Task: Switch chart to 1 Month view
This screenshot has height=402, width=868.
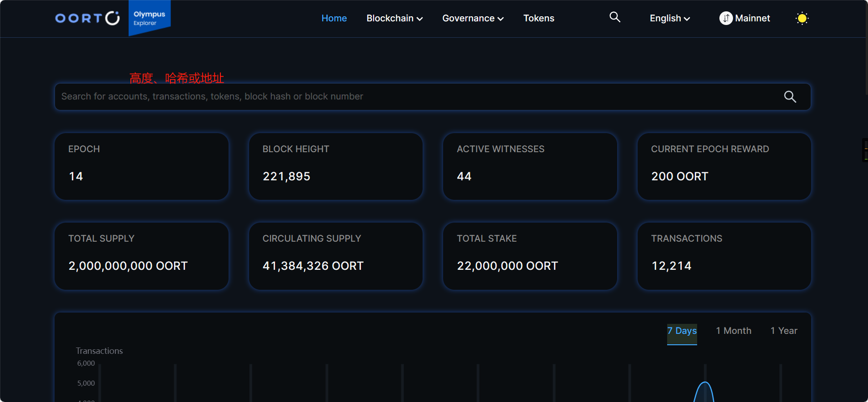Action: pyautogui.click(x=733, y=331)
